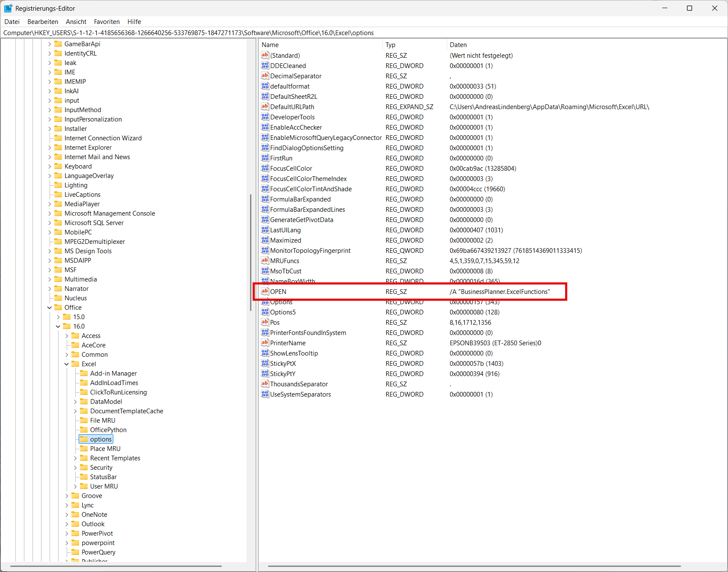Click the tree pane vertical scrollbar thumb
The image size is (728, 572).
point(251,252)
